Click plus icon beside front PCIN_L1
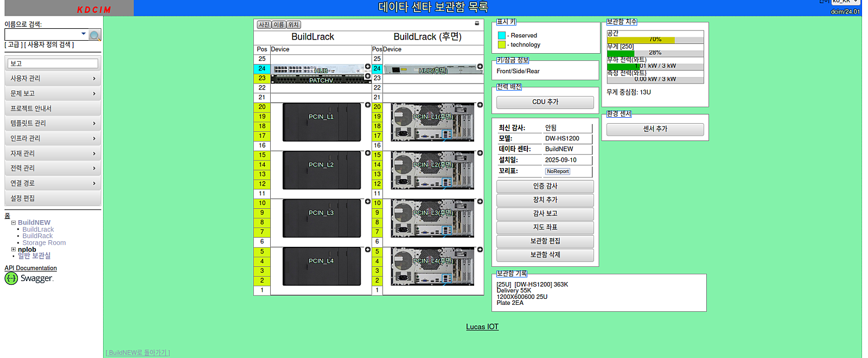Screen dimensions: 868x358 (x=368, y=105)
